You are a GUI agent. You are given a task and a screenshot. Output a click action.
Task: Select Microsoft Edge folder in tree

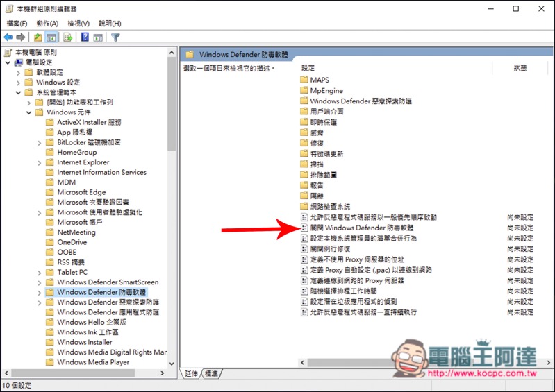(x=81, y=192)
